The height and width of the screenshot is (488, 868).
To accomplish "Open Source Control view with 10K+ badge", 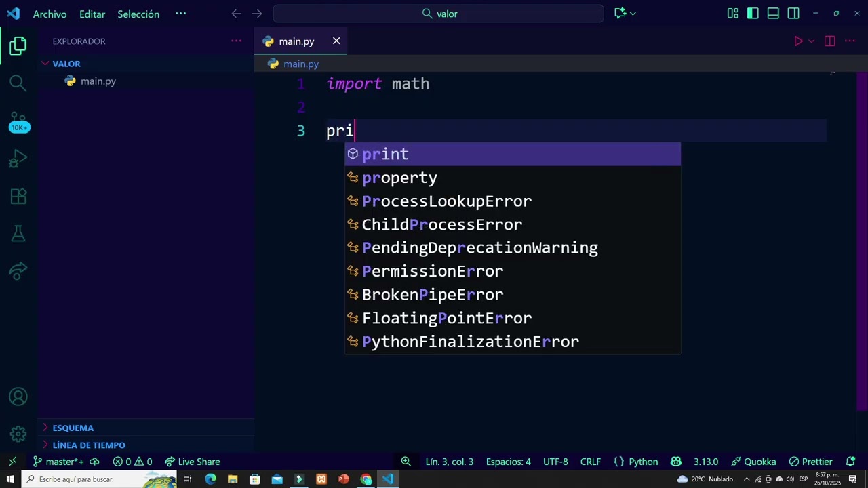I will [18, 121].
